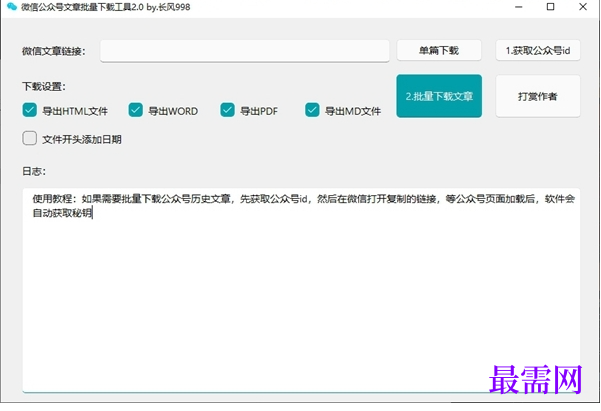601x411 pixels.
Task: Maximize the download tool window
Action: coord(550,7)
